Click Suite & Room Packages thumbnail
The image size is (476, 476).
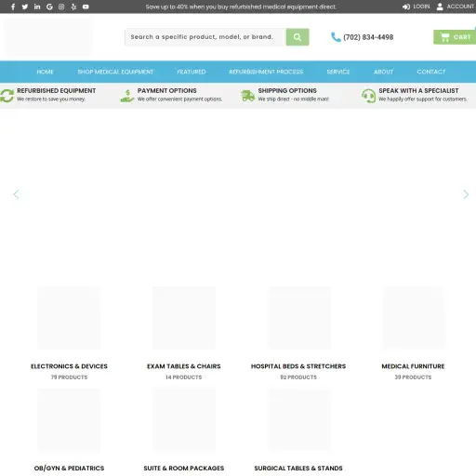[184, 419]
